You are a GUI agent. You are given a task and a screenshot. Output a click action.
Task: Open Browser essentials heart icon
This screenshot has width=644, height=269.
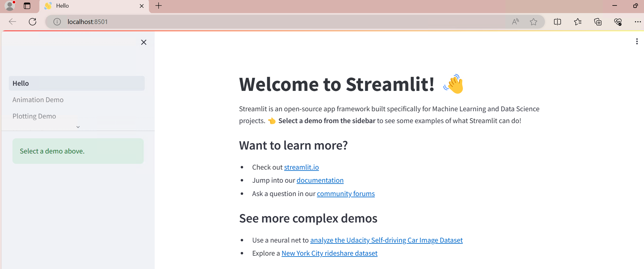(x=618, y=22)
